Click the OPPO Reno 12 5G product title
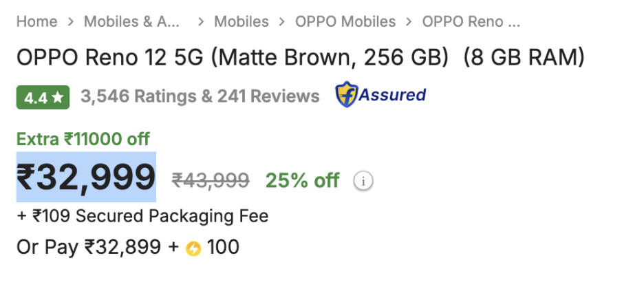This screenshot has height=289, width=644. click(x=300, y=58)
